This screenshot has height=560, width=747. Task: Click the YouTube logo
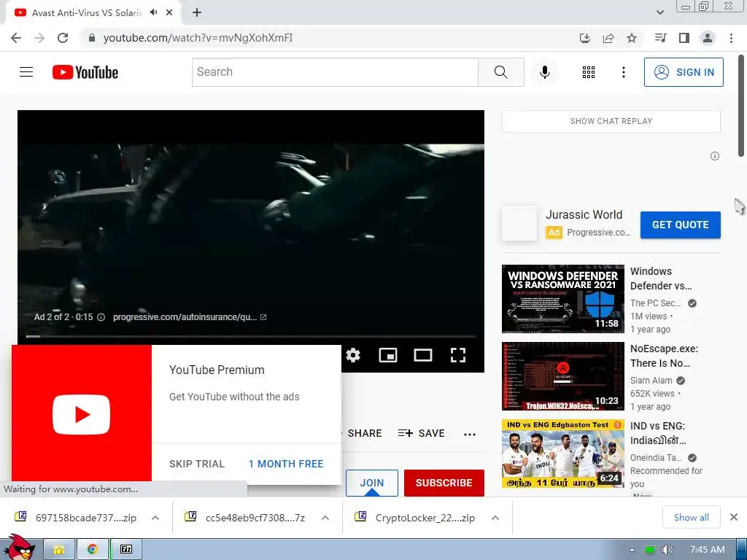[x=85, y=72]
